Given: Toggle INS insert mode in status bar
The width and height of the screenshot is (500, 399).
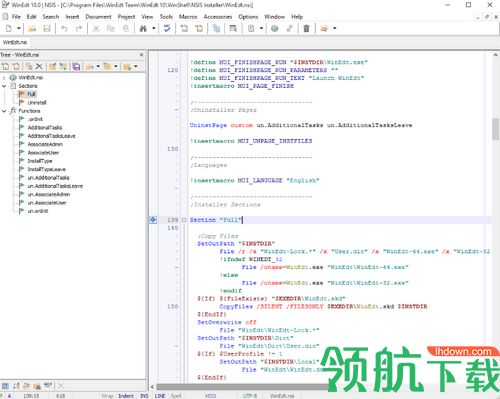Looking at the screenshot, I should [x=144, y=396].
